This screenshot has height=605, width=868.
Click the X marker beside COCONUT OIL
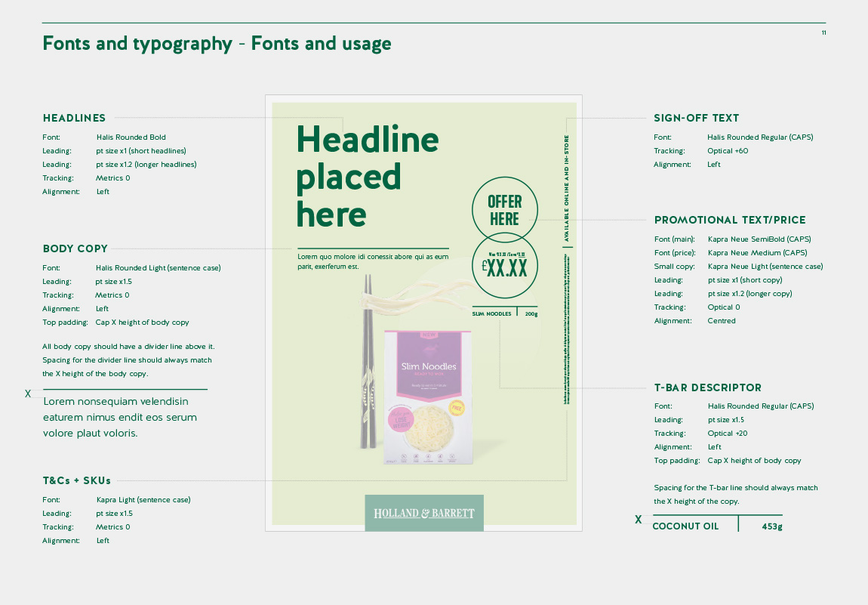[638, 520]
